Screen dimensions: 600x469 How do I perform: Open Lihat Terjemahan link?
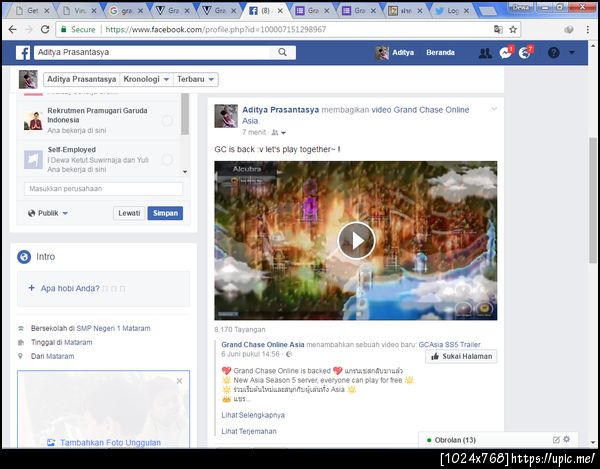tap(249, 431)
